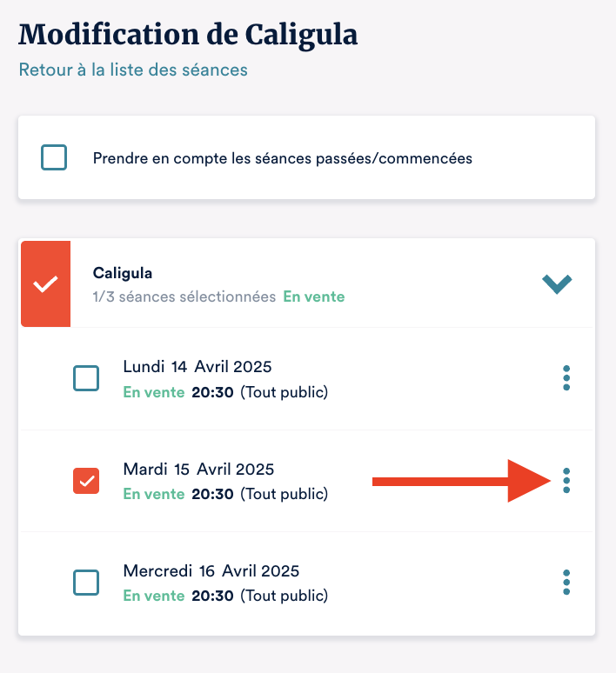
Task: Open the three-dot menu for Mardi 15 Avril
Action: (x=566, y=480)
